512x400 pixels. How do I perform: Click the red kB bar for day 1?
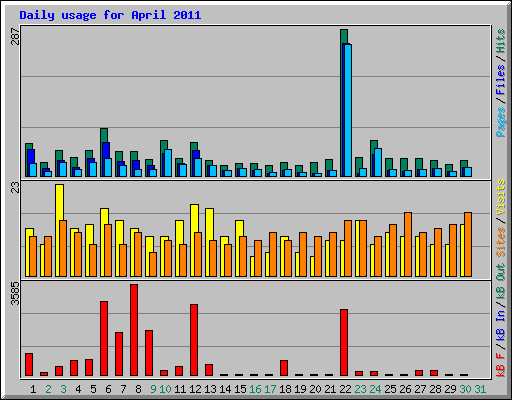29,364
